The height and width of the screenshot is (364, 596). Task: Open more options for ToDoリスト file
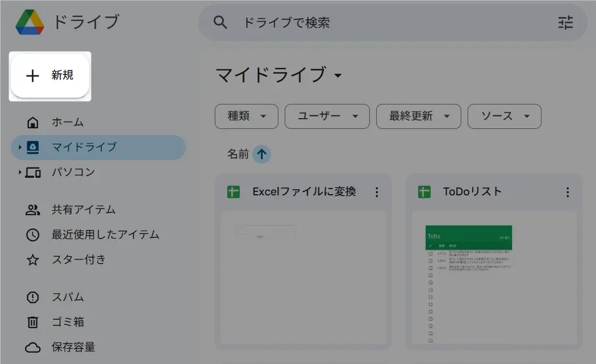(x=567, y=192)
